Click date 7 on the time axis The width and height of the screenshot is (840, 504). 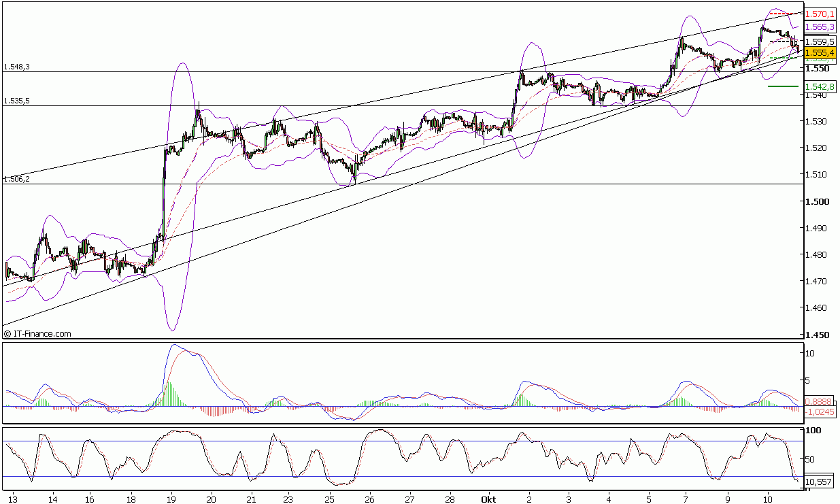coord(687,499)
